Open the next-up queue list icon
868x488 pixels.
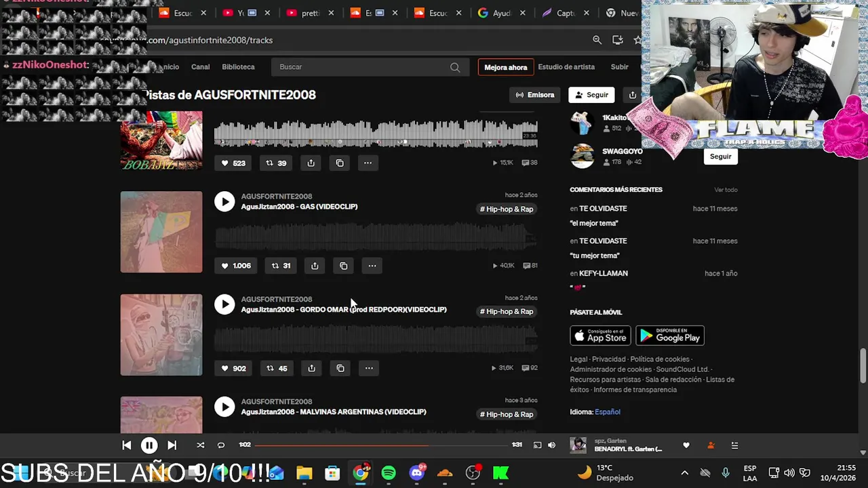point(734,445)
